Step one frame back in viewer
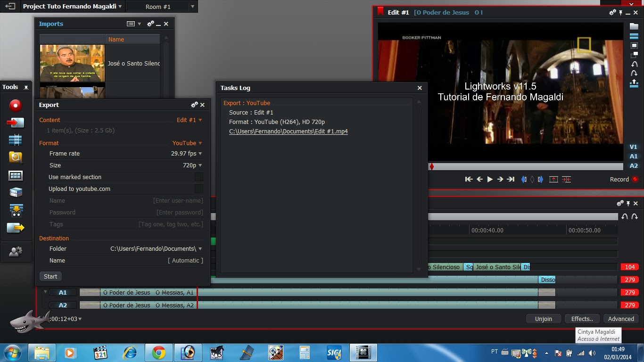This screenshot has width=644, height=362. pos(479,179)
